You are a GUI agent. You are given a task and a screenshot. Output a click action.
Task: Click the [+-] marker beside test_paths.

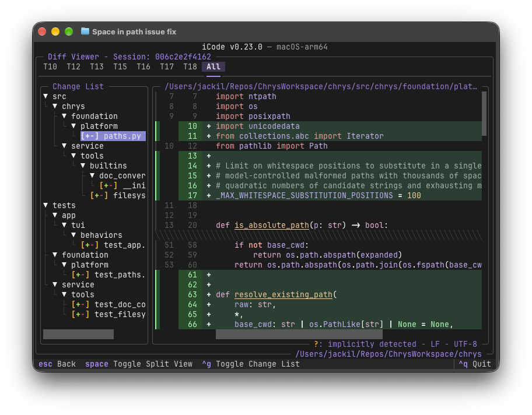click(x=80, y=275)
